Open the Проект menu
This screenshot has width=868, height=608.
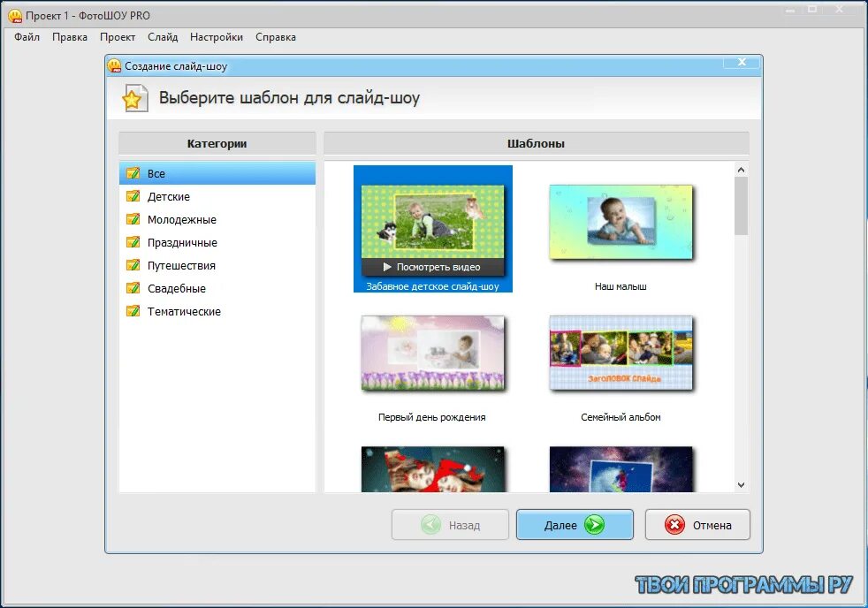click(x=118, y=37)
